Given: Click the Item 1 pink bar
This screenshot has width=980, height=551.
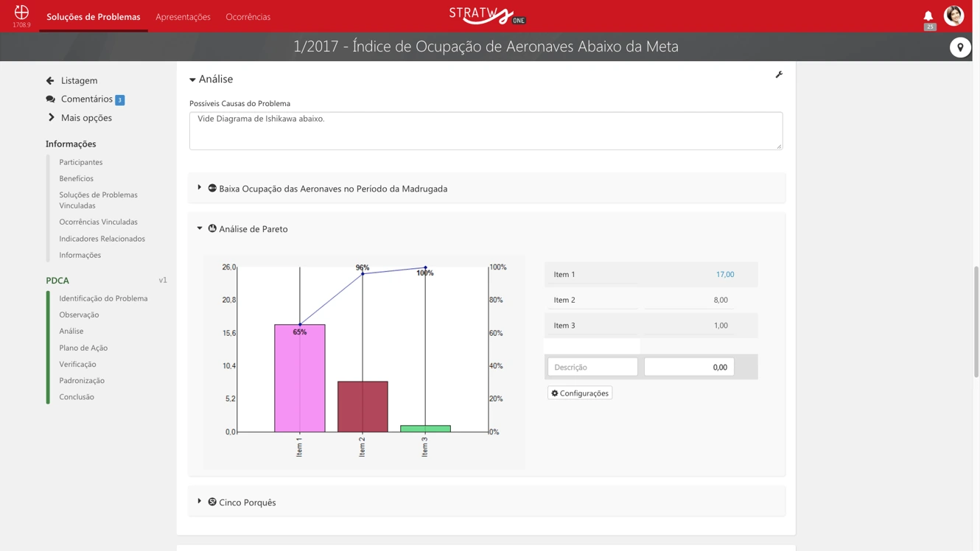Looking at the screenshot, I should point(300,378).
